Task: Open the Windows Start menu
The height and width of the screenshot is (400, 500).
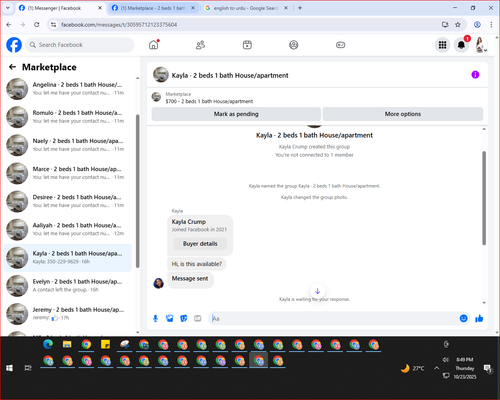Action: [9, 368]
